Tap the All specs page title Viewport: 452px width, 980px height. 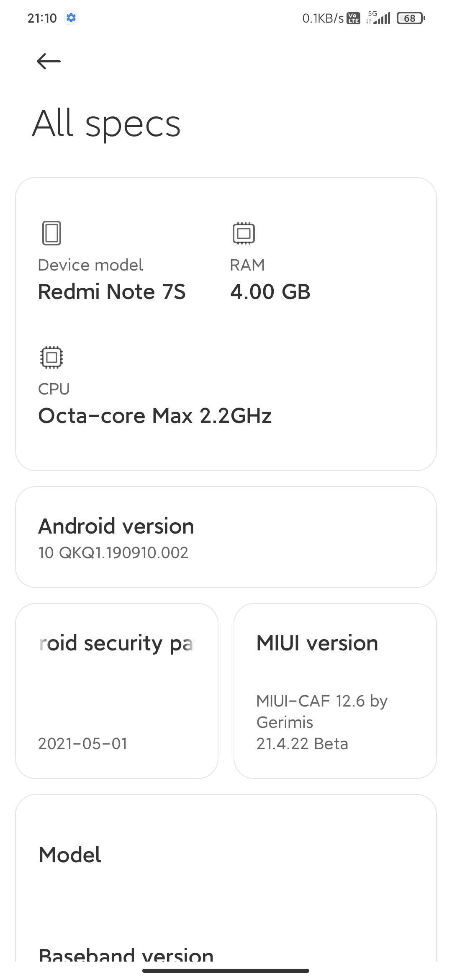pyautogui.click(x=107, y=124)
